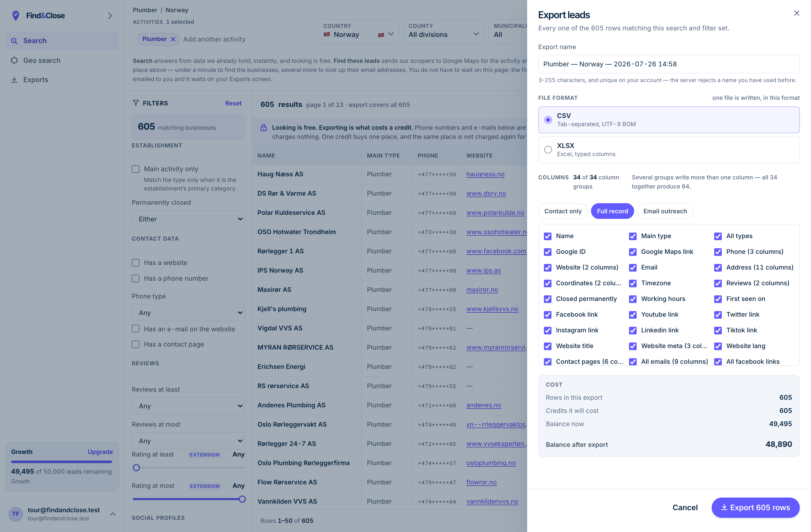Click the Geo search hexagon icon
The width and height of the screenshot is (811, 532).
(x=14, y=60)
